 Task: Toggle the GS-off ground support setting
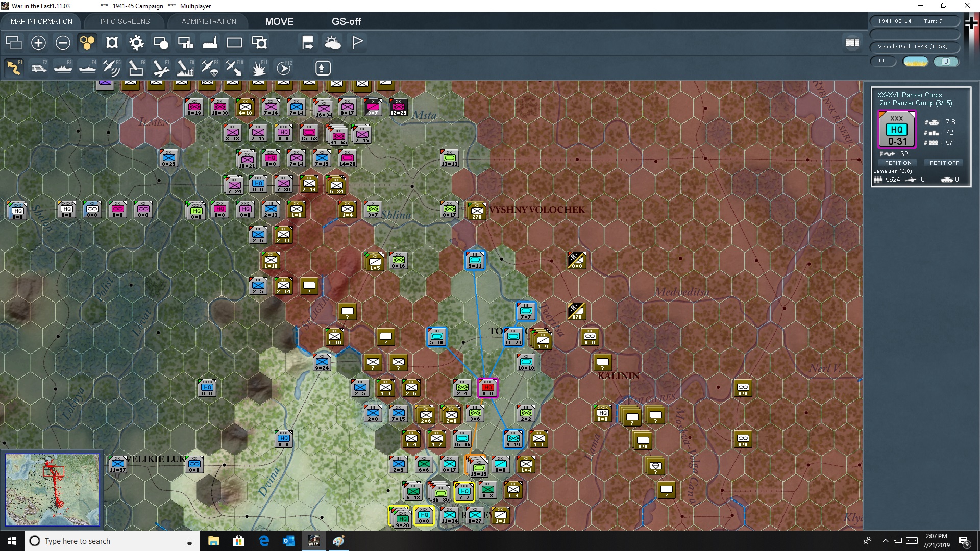click(x=346, y=21)
